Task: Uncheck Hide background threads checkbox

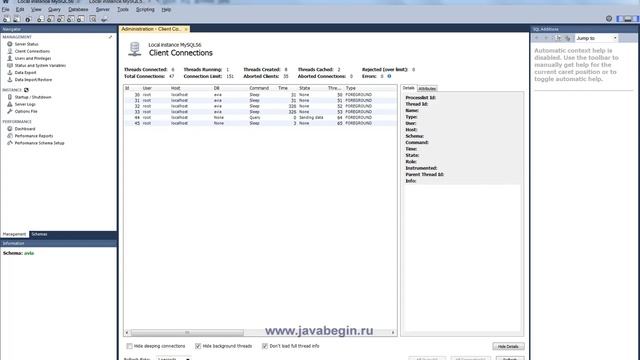Action: [x=198, y=346]
